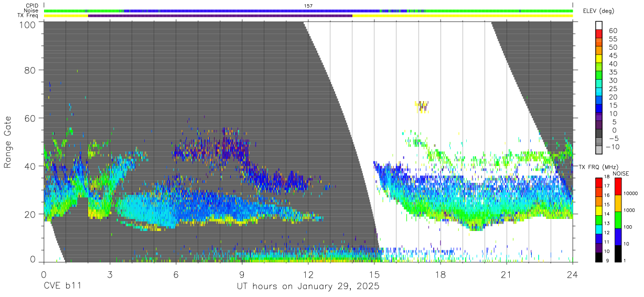Click the '40' tick on Range Gate axis
This screenshot has width=644, height=297.
coord(30,166)
